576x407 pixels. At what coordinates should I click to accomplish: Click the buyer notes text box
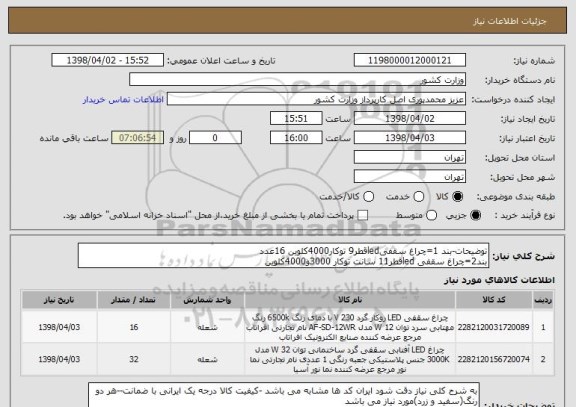(284, 395)
